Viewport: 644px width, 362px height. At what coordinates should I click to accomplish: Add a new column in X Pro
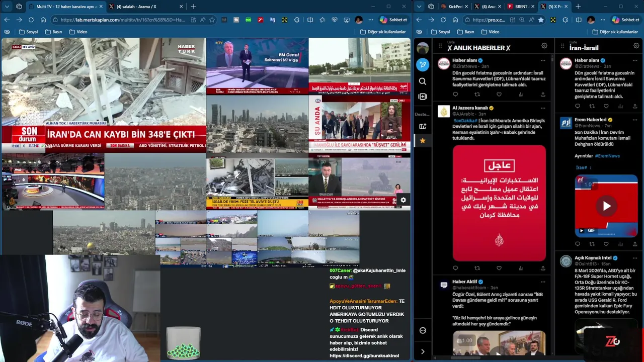[x=423, y=96]
